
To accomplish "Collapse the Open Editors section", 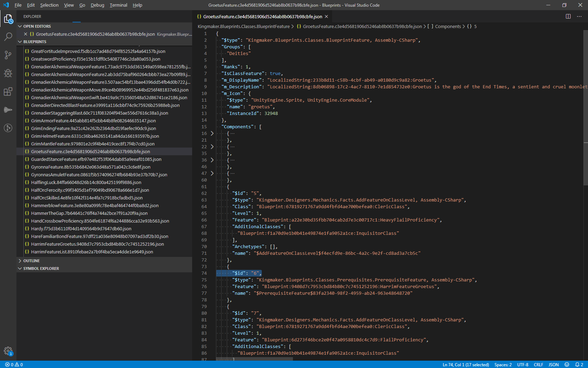I will [x=104, y=26].
